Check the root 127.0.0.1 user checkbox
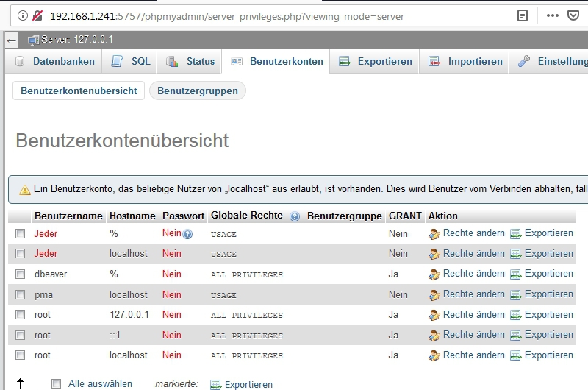The image size is (588, 390). point(21,314)
